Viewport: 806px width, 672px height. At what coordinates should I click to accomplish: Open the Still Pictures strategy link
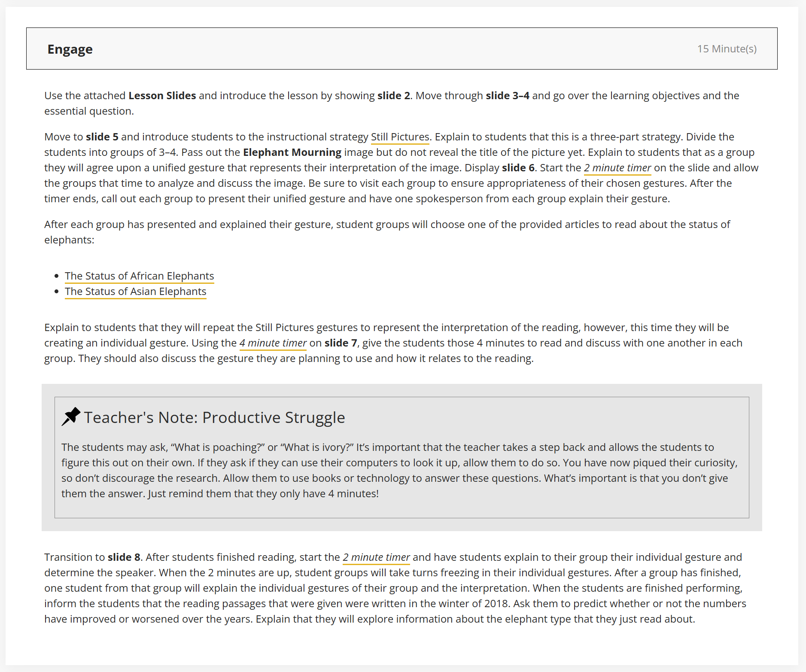400,137
